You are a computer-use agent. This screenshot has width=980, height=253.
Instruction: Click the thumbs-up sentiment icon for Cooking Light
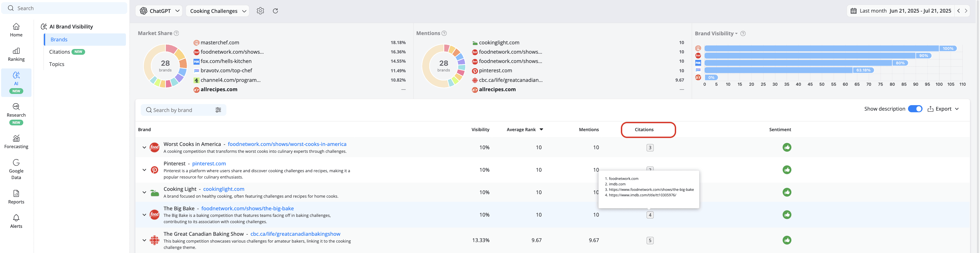point(787,192)
